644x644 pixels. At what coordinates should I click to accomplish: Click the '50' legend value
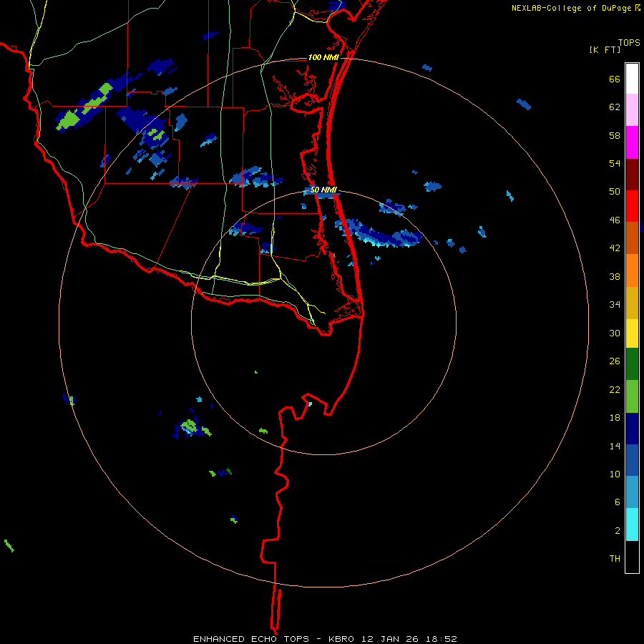click(x=615, y=192)
